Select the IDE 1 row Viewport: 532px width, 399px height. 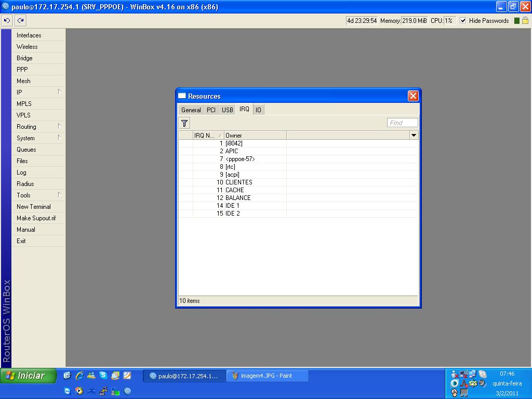[x=298, y=206]
